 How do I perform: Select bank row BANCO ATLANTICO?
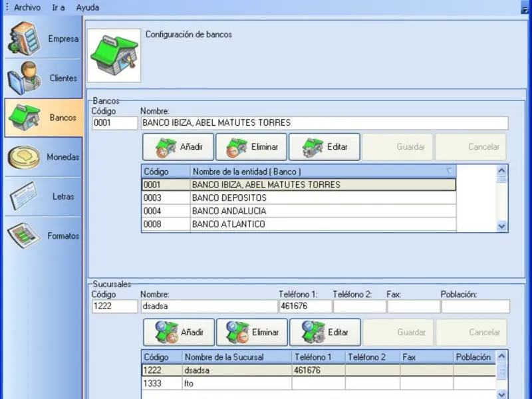pos(299,224)
